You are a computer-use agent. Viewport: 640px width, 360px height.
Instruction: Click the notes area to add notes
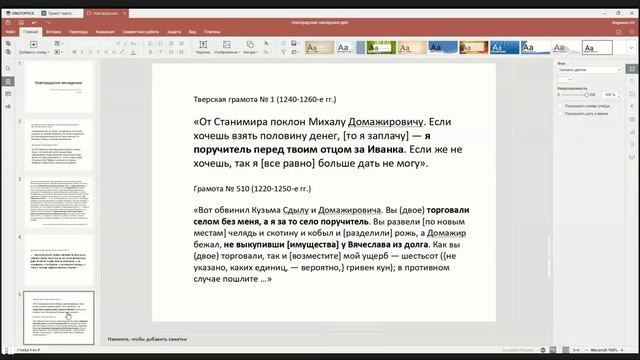click(x=147, y=339)
